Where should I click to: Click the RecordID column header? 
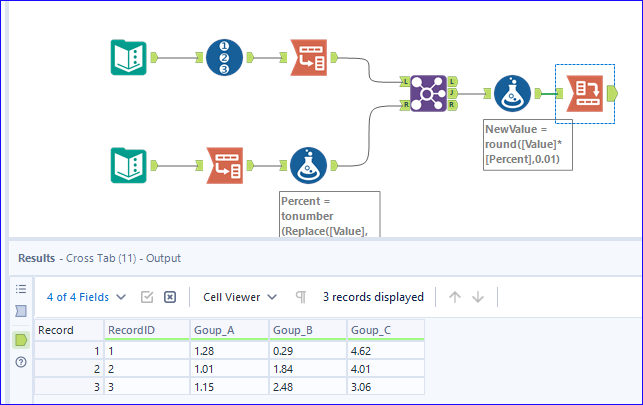coord(147,330)
